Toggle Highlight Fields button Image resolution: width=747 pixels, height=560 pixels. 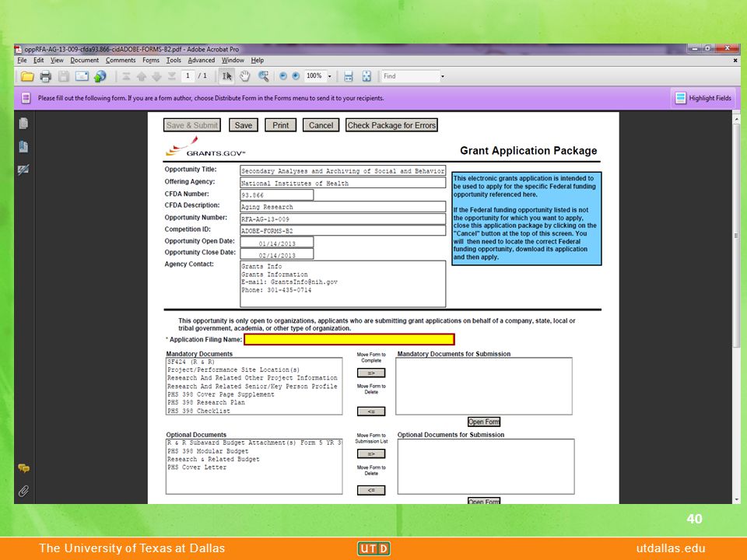point(703,98)
